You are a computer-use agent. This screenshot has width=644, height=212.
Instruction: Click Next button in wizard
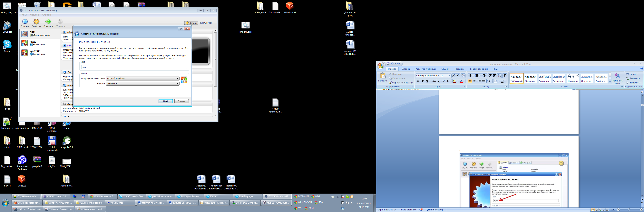click(x=165, y=101)
